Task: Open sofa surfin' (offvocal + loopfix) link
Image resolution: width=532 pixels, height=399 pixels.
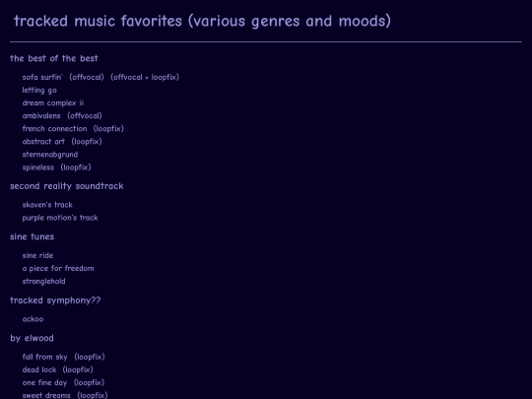Action: (145, 77)
